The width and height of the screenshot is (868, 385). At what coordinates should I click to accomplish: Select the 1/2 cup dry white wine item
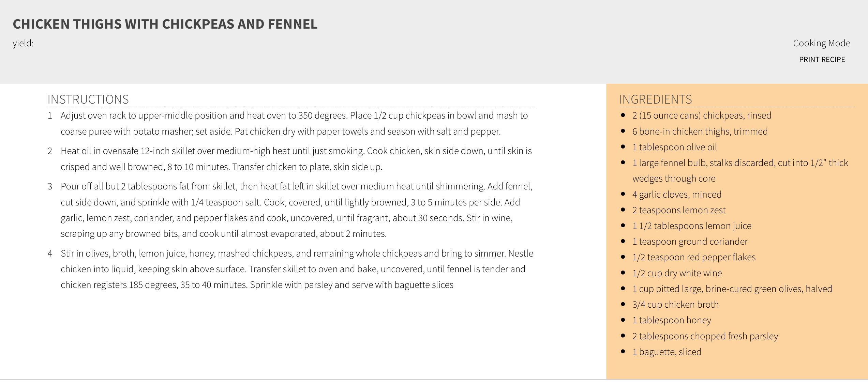click(x=677, y=273)
